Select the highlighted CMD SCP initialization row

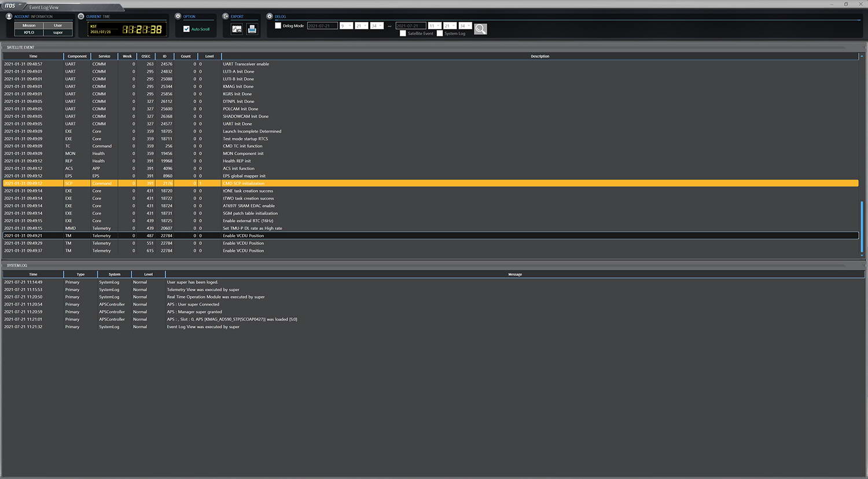tap(243, 184)
